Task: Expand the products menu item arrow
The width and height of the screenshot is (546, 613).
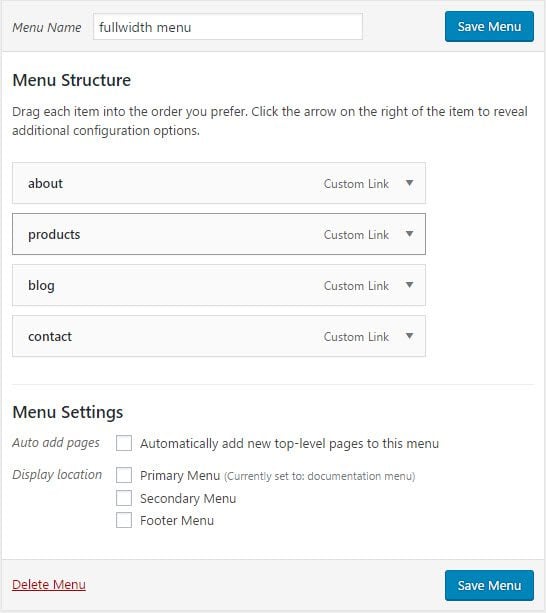Action: [x=409, y=234]
